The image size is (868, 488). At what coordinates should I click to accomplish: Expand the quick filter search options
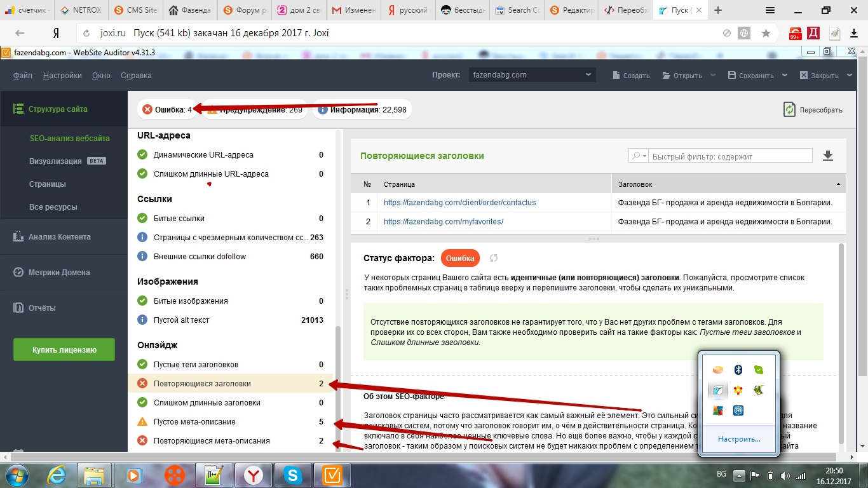coord(638,156)
